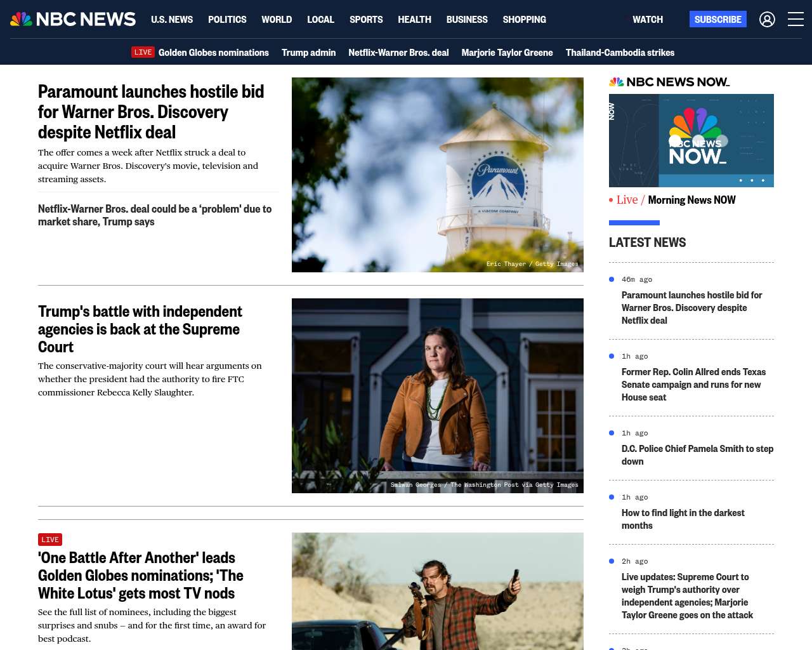Open the Paramount water tower image

tap(437, 175)
